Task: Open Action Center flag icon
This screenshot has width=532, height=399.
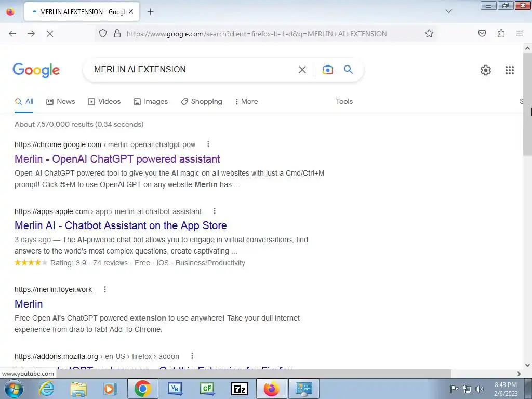Action: pos(454,389)
